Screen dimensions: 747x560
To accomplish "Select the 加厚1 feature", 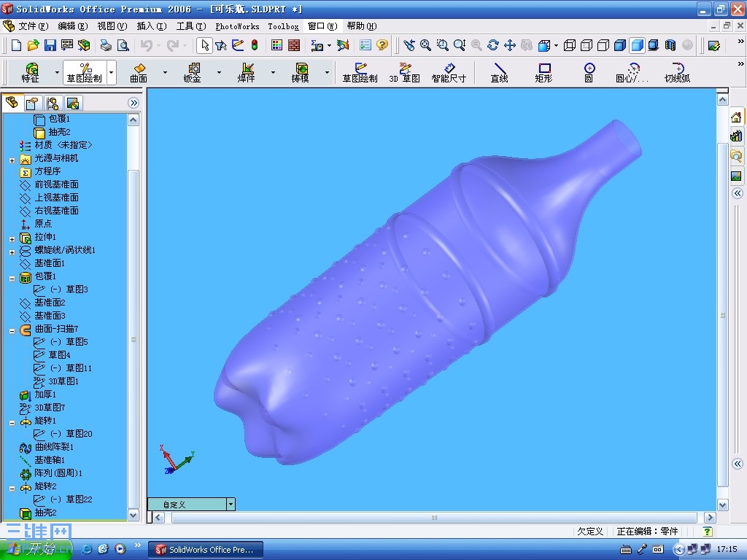I will tap(45, 394).
